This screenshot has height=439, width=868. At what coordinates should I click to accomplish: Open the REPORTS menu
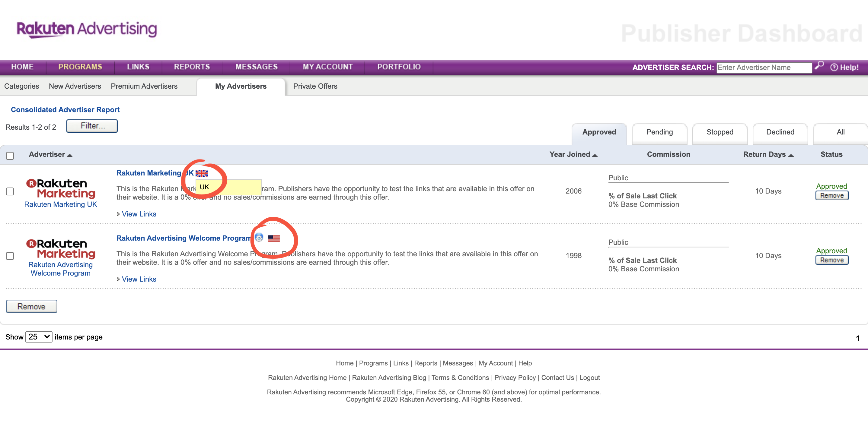pos(192,67)
